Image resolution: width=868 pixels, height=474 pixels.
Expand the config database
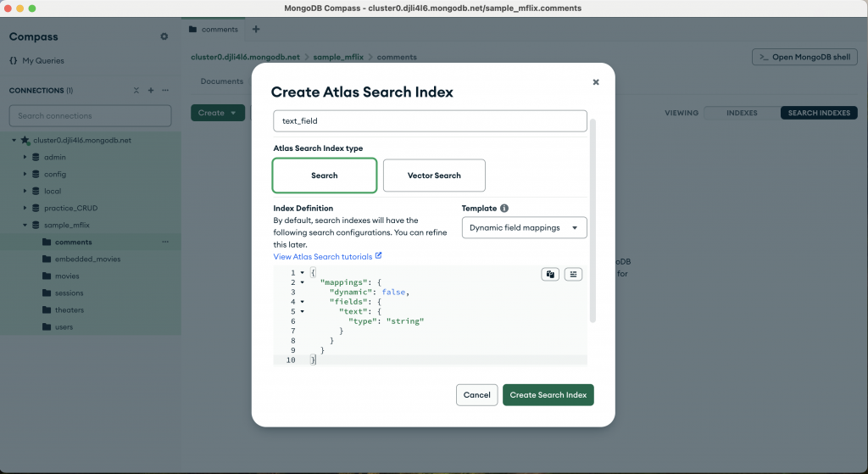coord(25,174)
